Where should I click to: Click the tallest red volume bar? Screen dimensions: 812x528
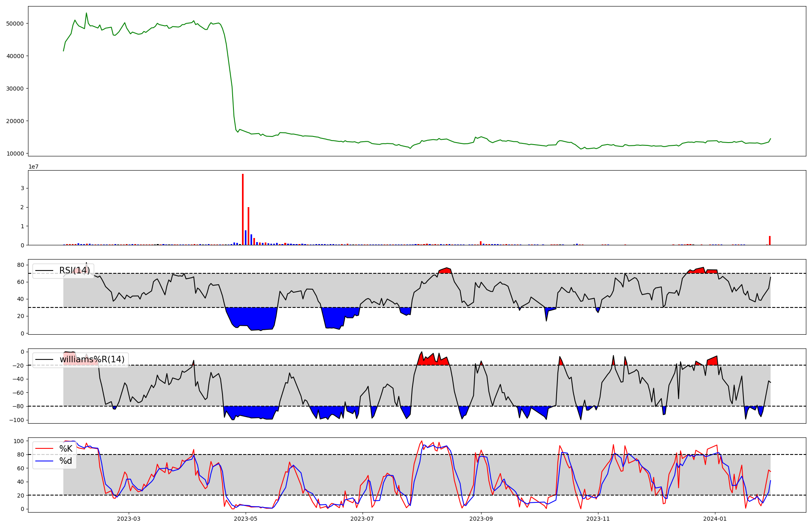click(243, 210)
